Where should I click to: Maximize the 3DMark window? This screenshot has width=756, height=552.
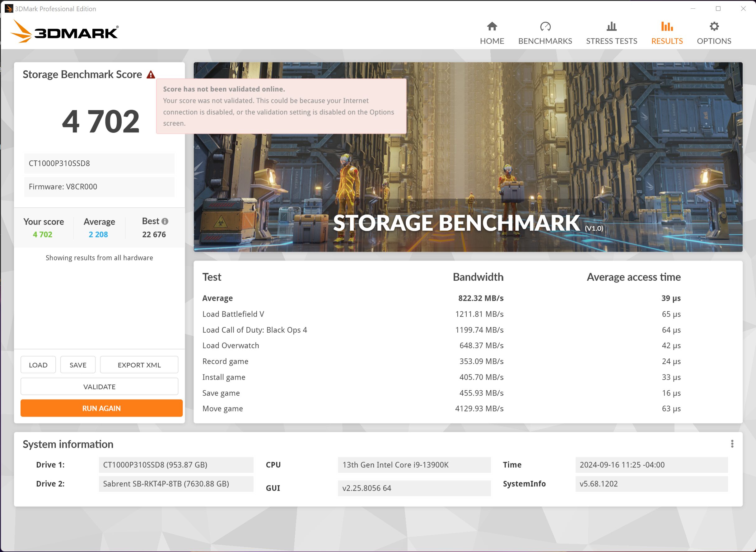click(718, 9)
